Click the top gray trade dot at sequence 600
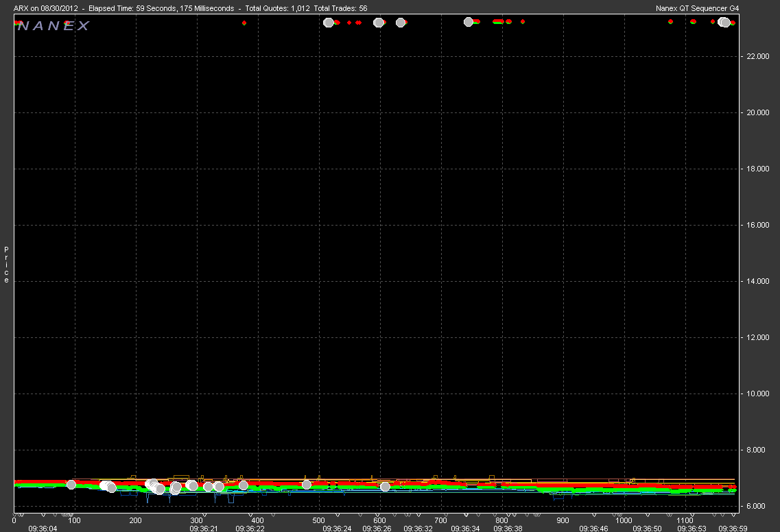This screenshot has width=780, height=532. 379,23
